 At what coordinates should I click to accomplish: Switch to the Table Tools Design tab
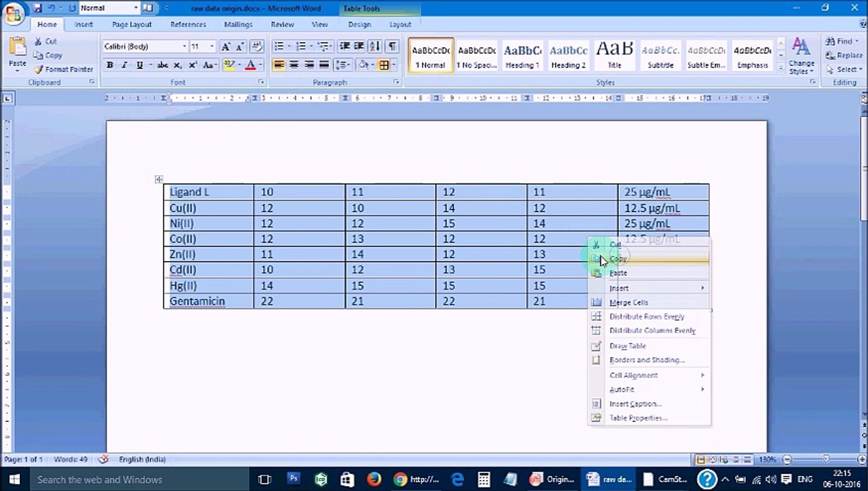click(x=360, y=25)
